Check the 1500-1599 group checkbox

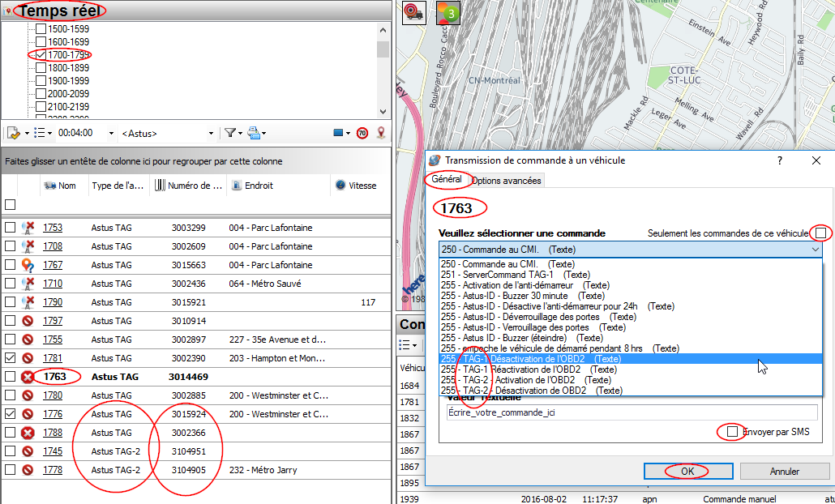[41, 29]
